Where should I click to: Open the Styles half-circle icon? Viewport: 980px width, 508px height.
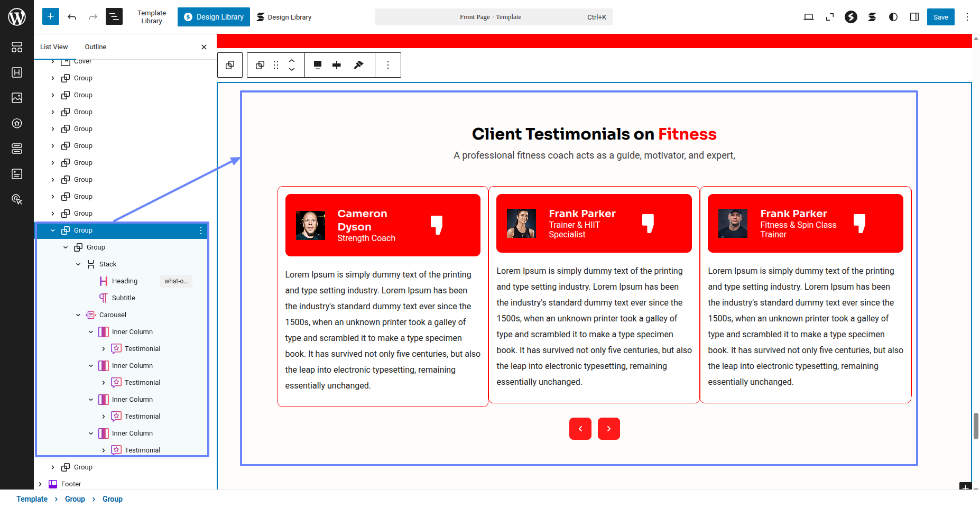(893, 17)
